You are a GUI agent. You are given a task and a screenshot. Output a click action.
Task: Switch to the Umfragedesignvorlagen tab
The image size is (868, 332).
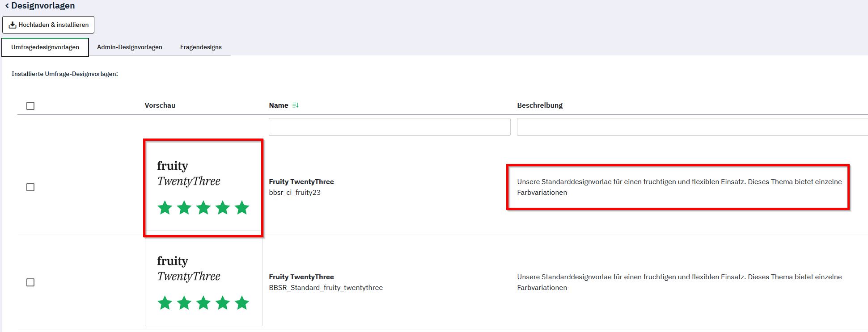(x=45, y=47)
